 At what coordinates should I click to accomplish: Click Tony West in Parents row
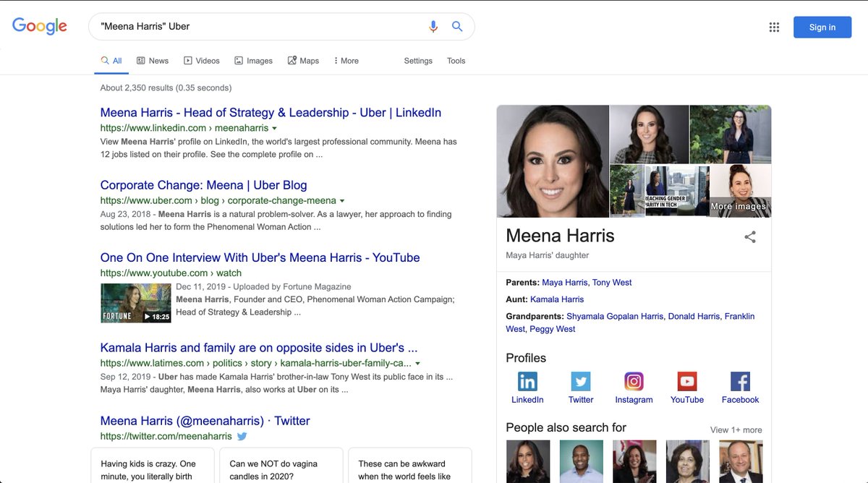pos(612,283)
